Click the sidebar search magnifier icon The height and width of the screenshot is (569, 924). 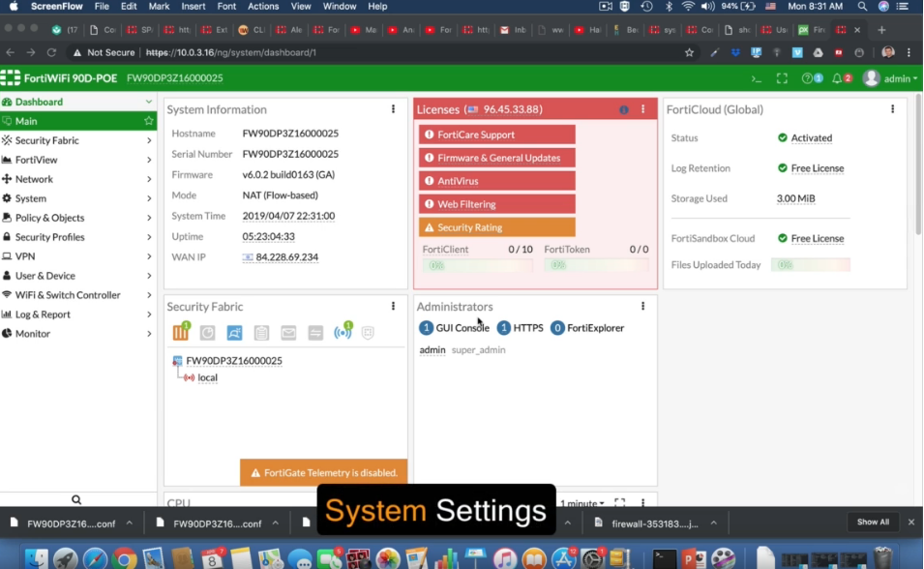click(x=76, y=500)
